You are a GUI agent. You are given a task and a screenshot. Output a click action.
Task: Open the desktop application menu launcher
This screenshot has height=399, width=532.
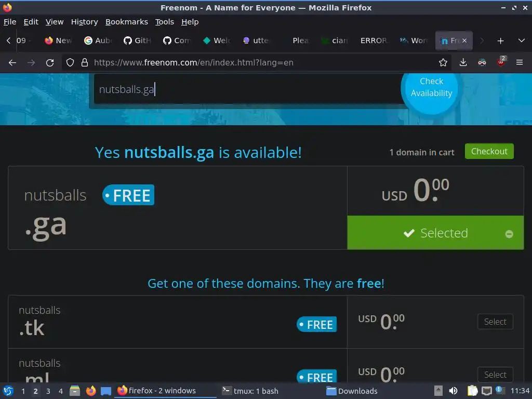coord(8,391)
